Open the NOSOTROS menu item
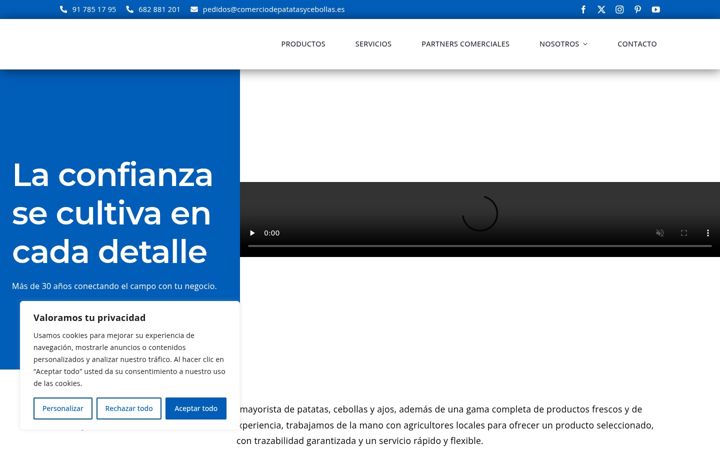The height and width of the screenshot is (450, 720). pos(559,44)
